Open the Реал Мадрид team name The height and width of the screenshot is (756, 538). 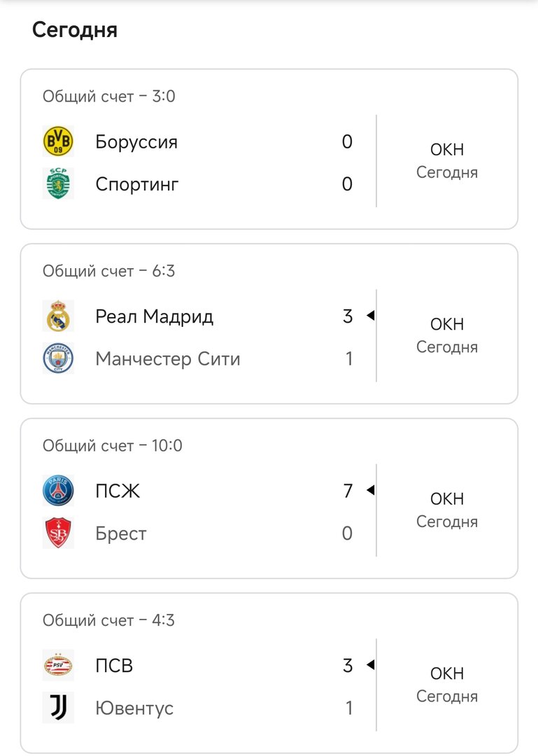click(x=155, y=316)
